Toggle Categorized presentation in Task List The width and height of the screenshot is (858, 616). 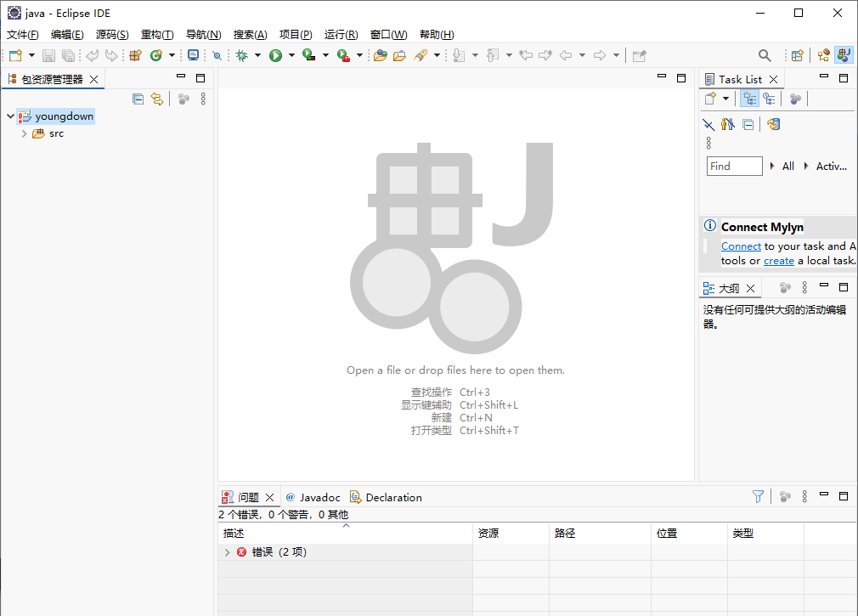[x=749, y=99]
